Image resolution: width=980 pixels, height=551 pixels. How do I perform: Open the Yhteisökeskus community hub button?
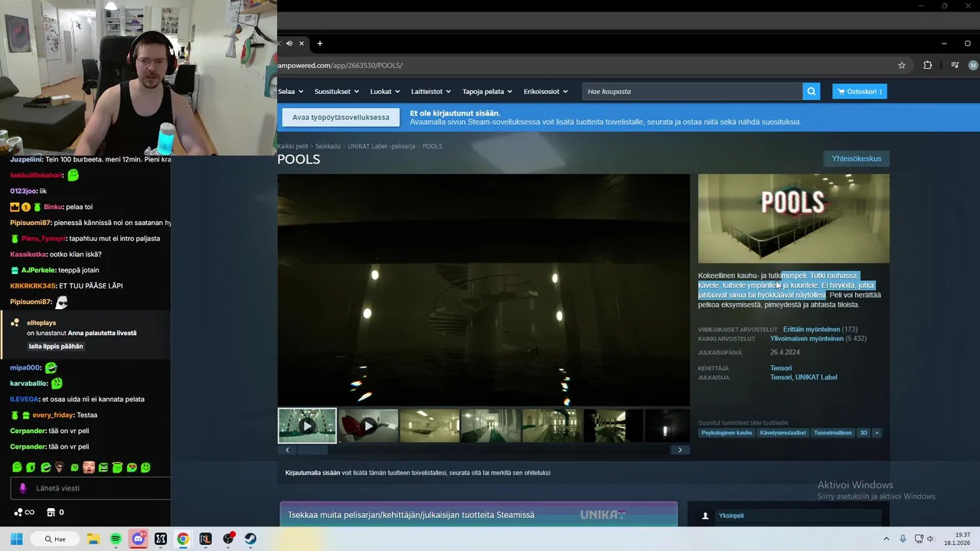click(857, 158)
